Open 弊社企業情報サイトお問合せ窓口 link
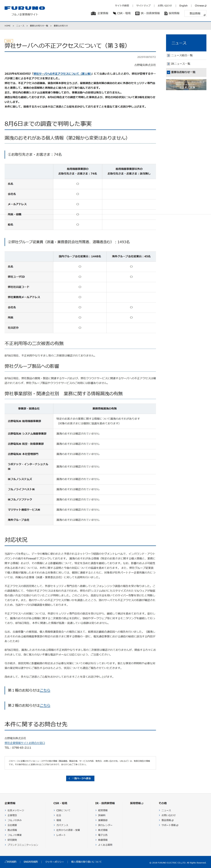 pos(25,743)
